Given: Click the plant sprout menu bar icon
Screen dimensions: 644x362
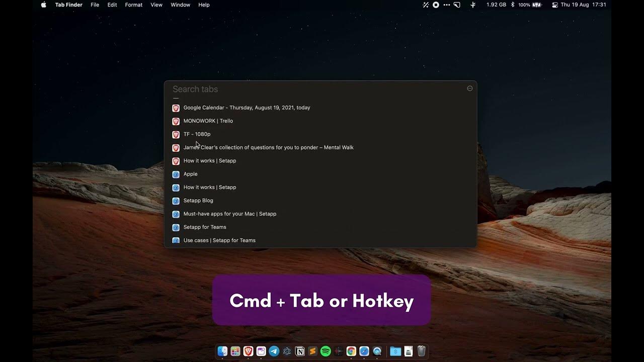Looking at the screenshot, I should (473, 5).
